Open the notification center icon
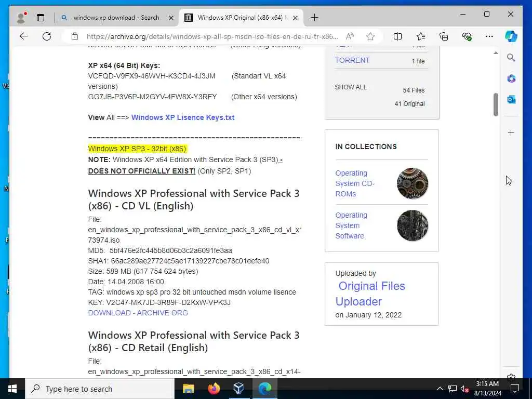Viewport: 532px width, 399px height. 515,389
